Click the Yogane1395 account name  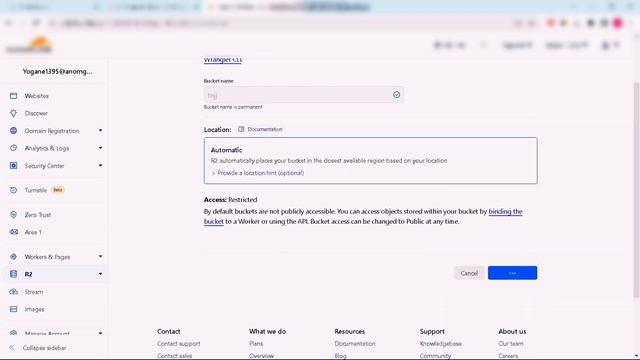[58, 71]
